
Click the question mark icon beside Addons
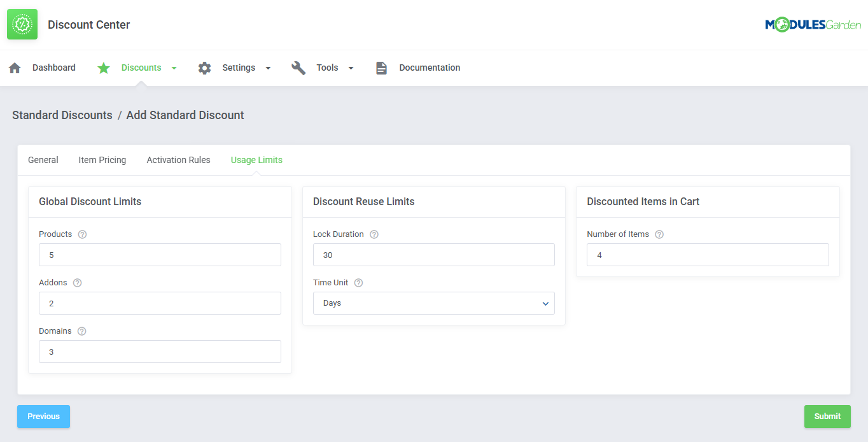click(x=77, y=283)
